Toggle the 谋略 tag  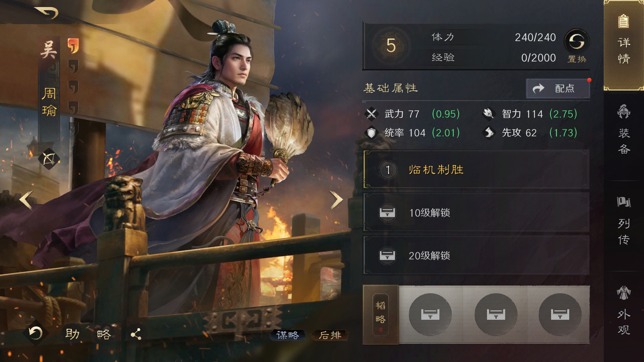pos(287,335)
